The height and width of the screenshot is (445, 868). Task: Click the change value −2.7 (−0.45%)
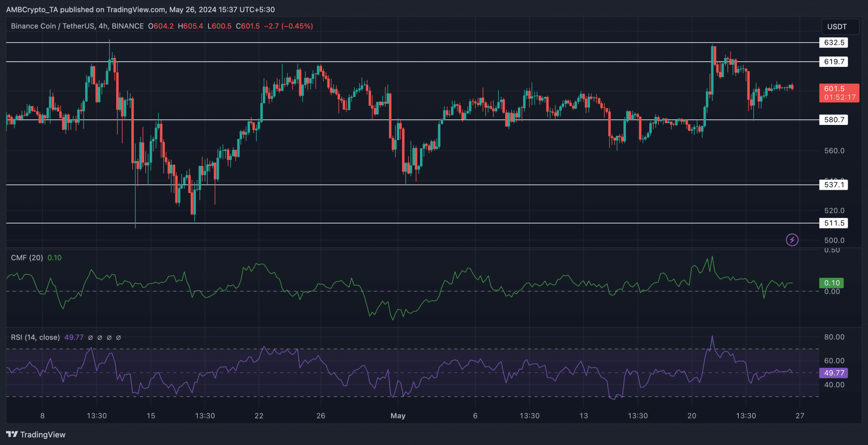click(289, 26)
